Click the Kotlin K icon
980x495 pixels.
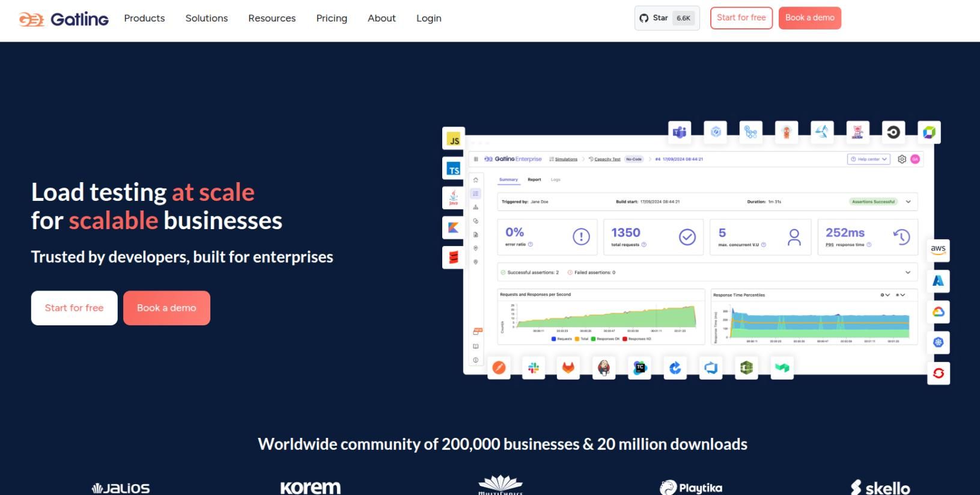point(454,227)
